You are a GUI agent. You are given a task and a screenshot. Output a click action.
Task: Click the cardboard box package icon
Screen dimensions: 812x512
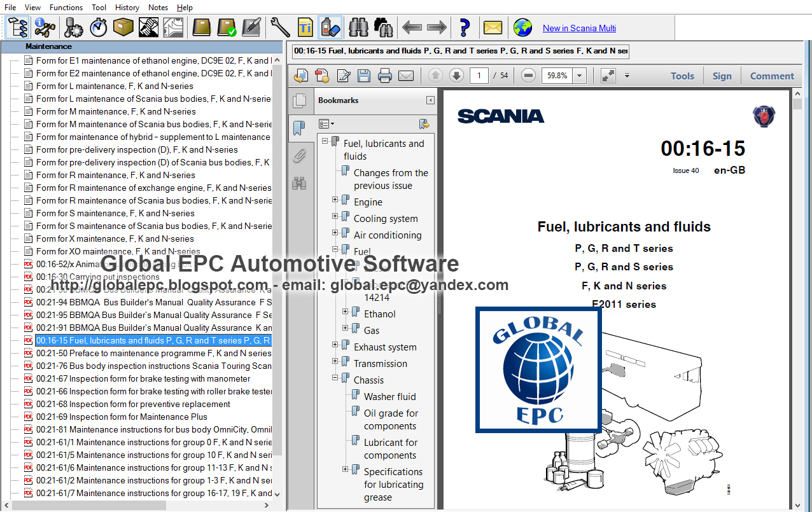click(123, 28)
